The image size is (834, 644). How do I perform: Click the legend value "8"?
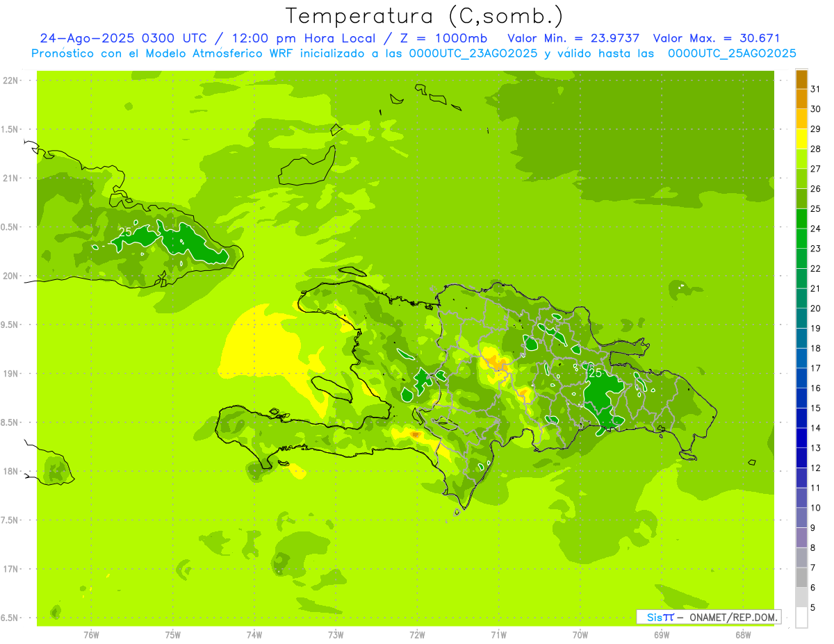click(813, 548)
